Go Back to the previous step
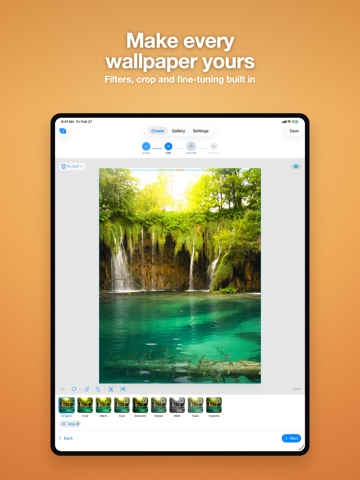 66,438
